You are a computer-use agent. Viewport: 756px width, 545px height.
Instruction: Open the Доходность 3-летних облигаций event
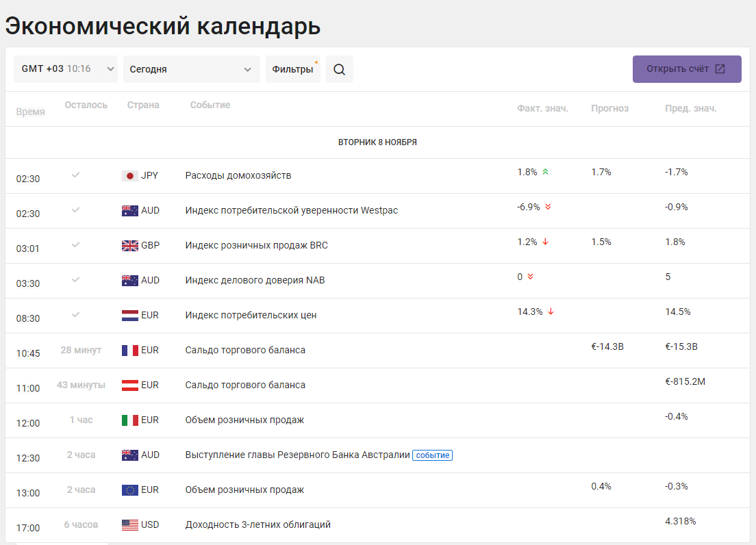pos(258,524)
